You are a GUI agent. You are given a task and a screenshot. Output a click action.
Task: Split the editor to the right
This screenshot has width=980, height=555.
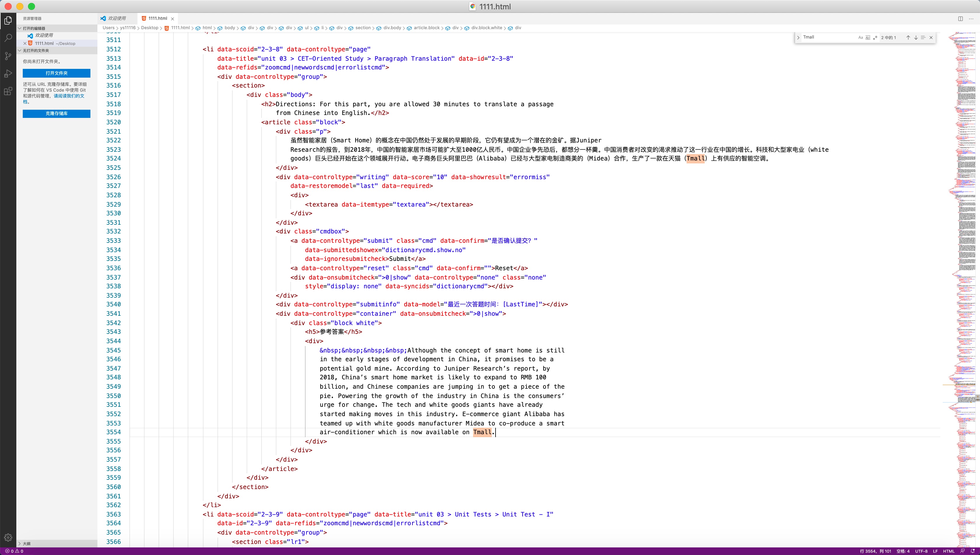[x=960, y=18]
